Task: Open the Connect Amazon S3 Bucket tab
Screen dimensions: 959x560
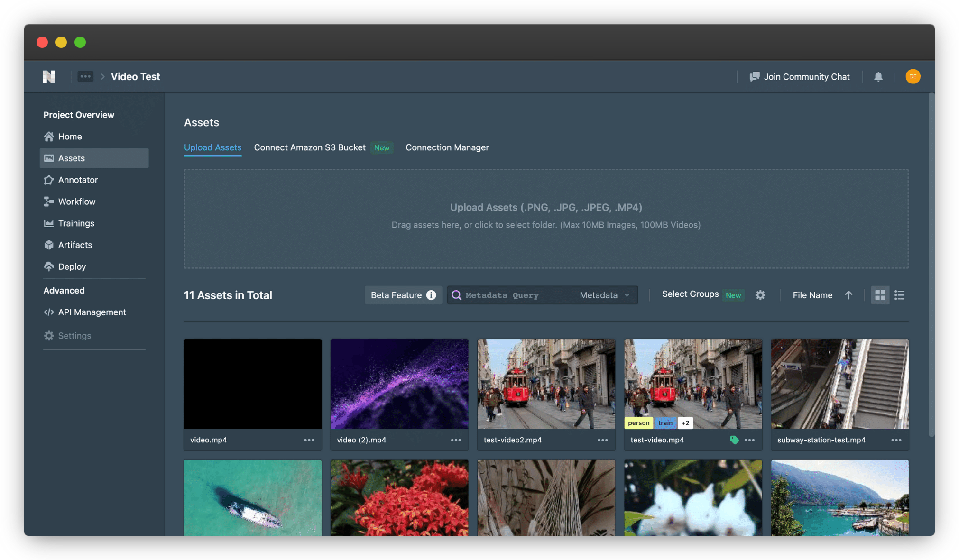Action: pyautogui.click(x=309, y=147)
